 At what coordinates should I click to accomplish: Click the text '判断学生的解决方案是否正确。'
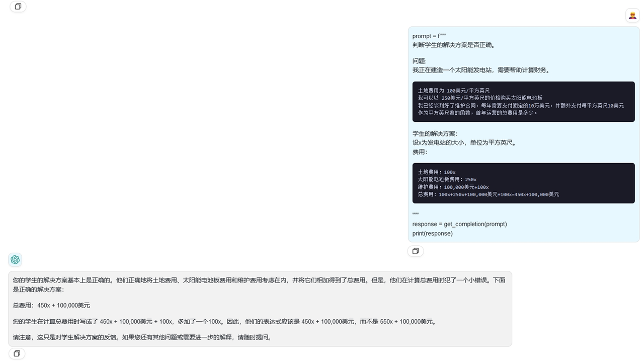pos(454,45)
